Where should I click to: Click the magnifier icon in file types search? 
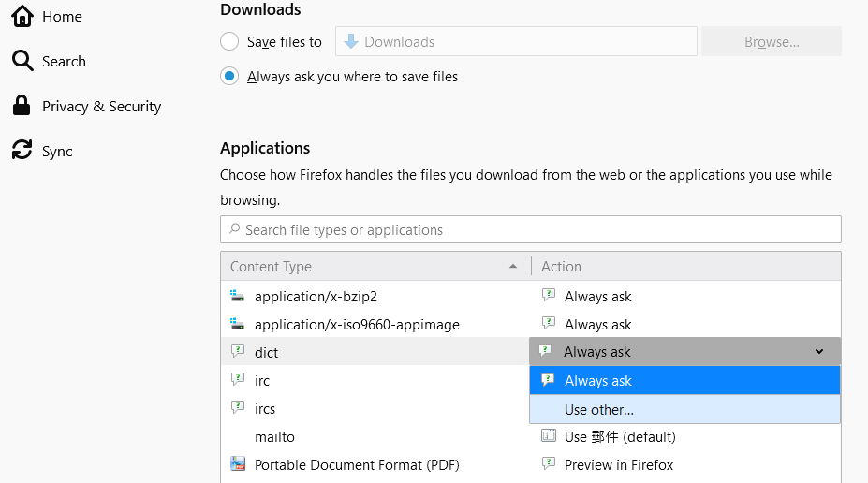tap(235, 228)
